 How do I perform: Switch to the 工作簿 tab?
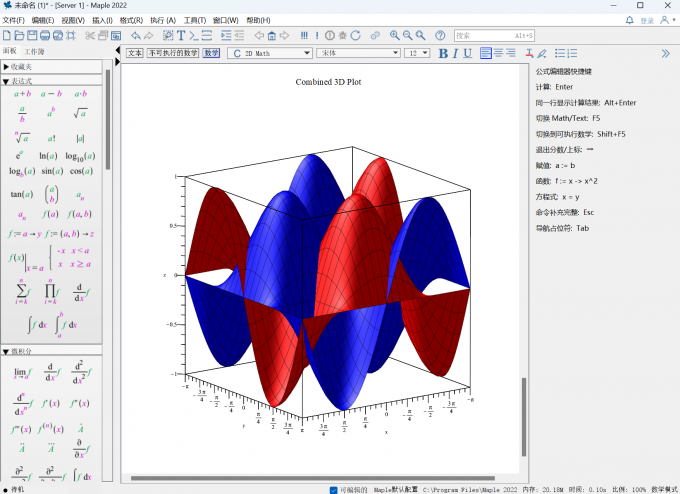coord(34,52)
